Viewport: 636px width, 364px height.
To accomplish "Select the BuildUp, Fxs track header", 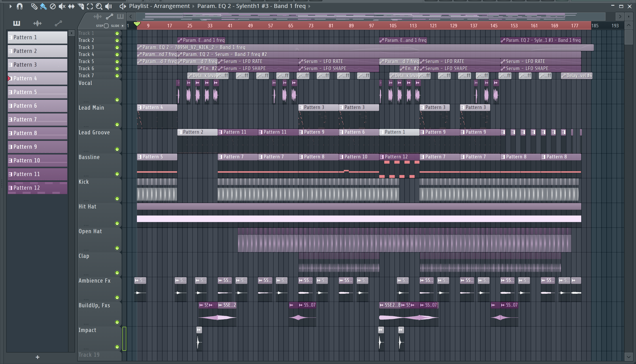I will pyautogui.click(x=100, y=314).
